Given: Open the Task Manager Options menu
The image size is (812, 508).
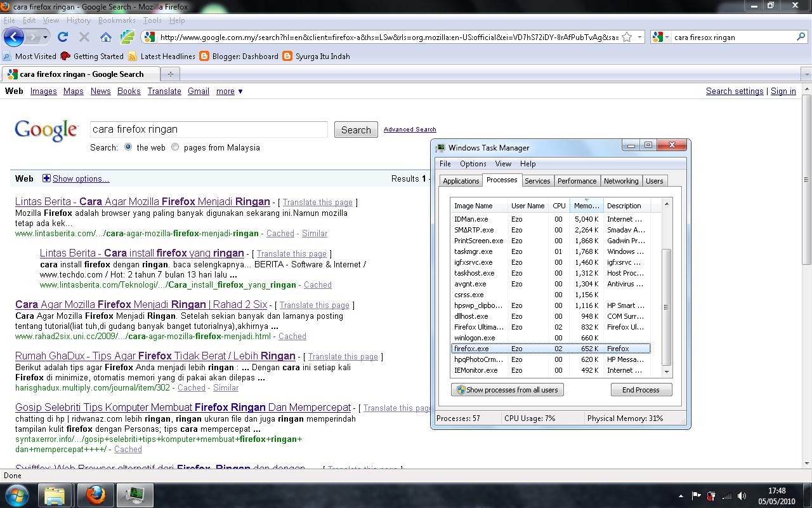Looking at the screenshot, I should 473,164.
